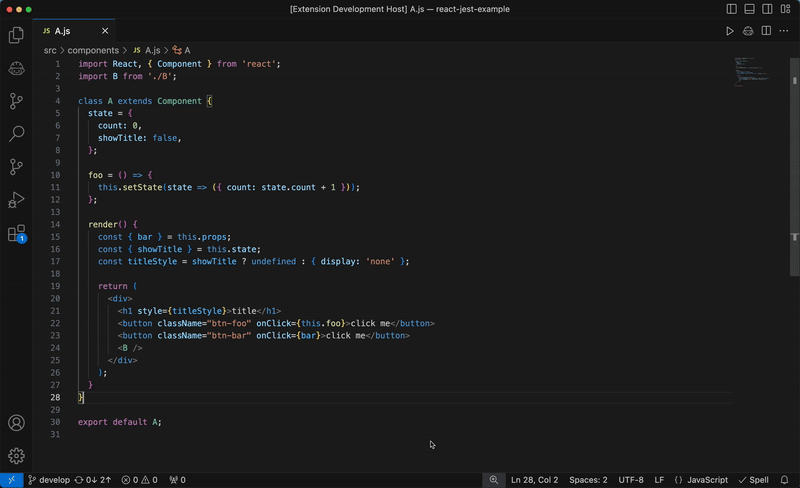Click Ln 28, Col 2 to go to line
This screenshot has width=800, height=488.
pyautogui.click(x=535, y=480)
